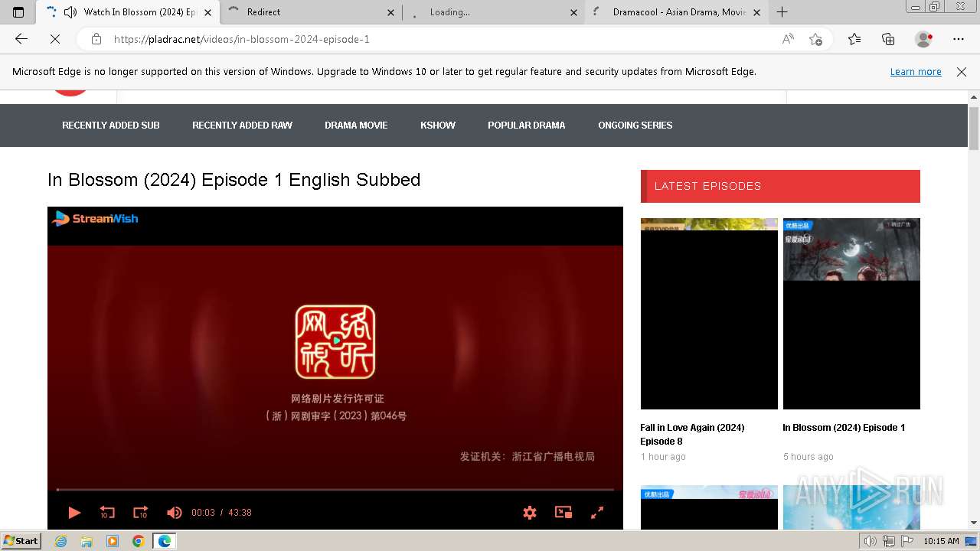This screenshot has height=551, width=980.
Task: Rewind video 10 seconds
Action: coord(107,513)
